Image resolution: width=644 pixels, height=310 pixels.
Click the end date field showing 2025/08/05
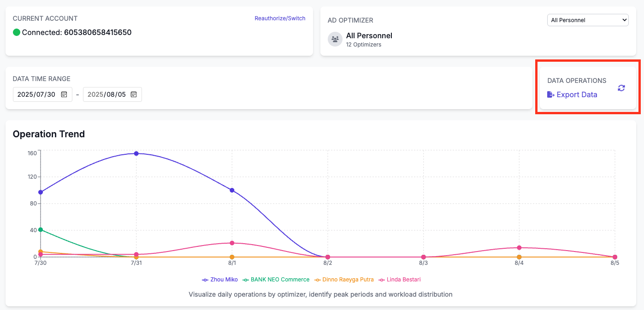tap(106, 94)
